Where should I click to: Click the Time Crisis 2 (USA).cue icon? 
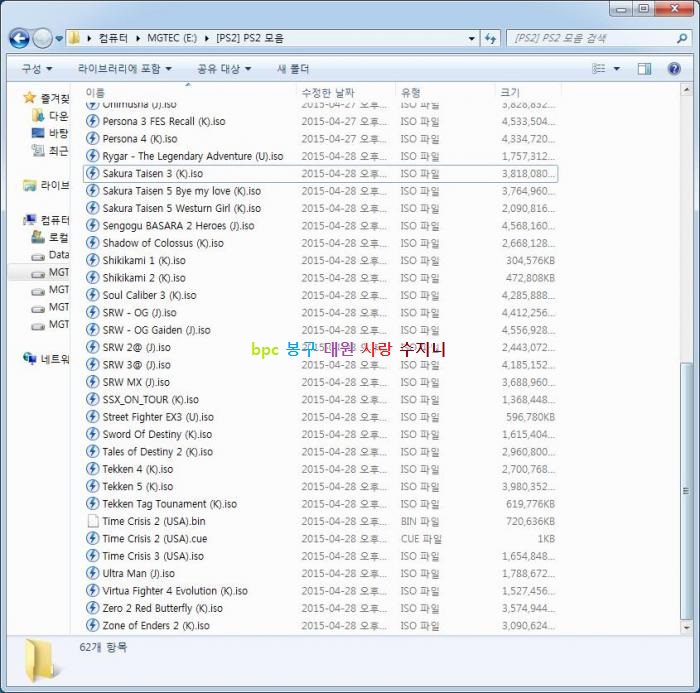coord(92,539)
